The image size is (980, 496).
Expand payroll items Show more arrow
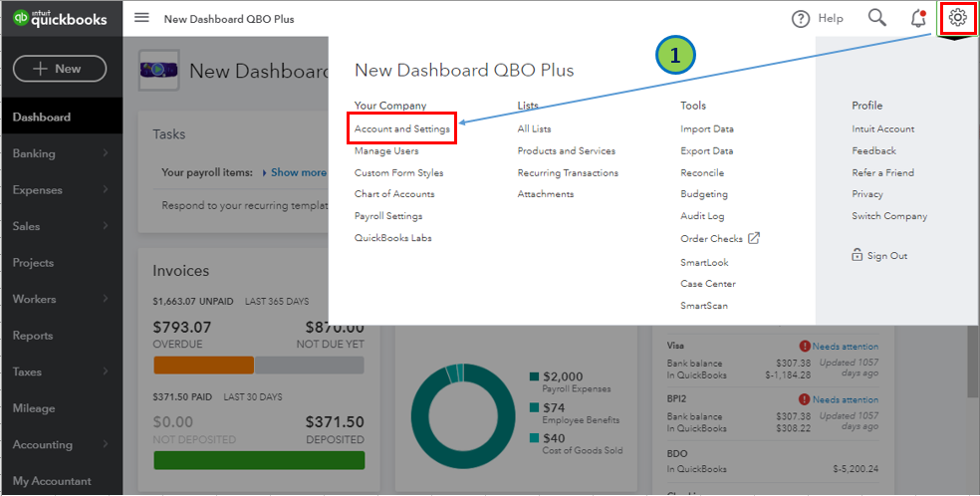264,172
